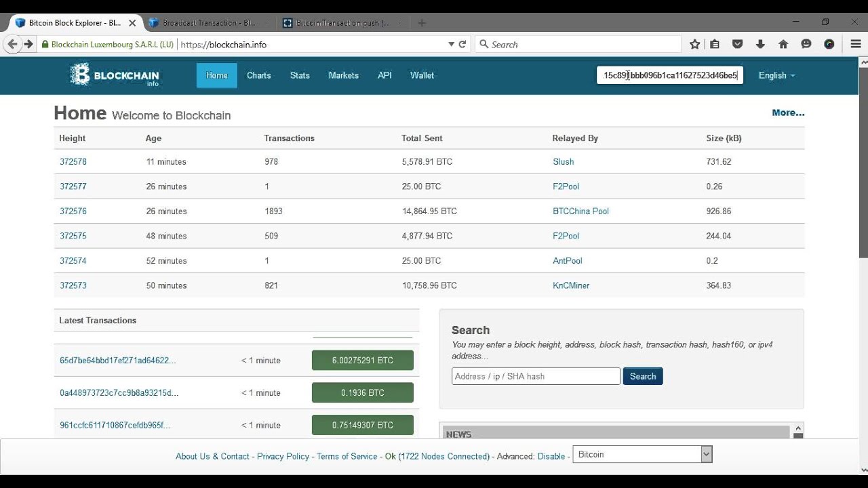Click the 14,864.95 BTC total sent value
Image resolution: width=868 pixels, height=488 pixels.
[x=429, y=211]
